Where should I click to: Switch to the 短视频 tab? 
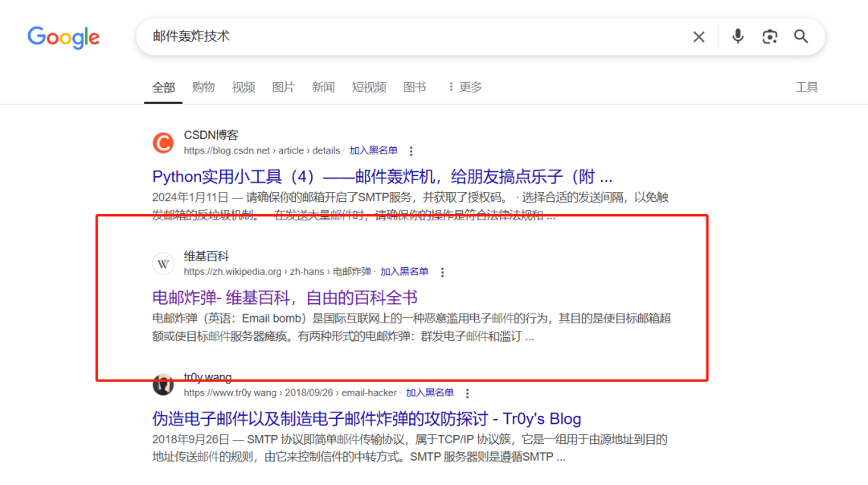click(x=369, y=87)
